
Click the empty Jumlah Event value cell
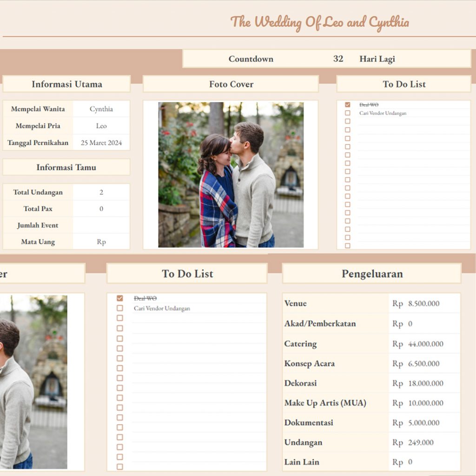click(101, 225)
